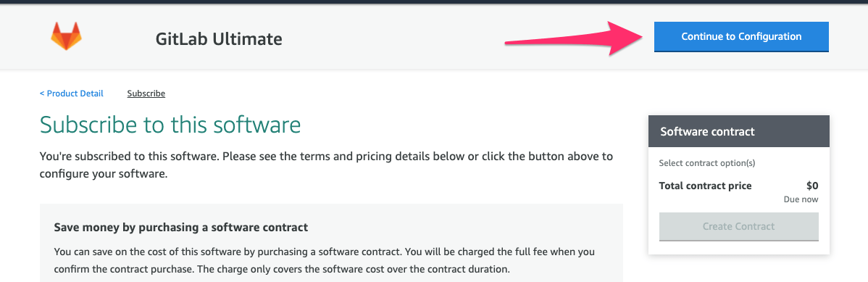This screenshot has width=868, height=282.
Task: Select the Subscribe breadcrumb
Action: (x=146, y=93)
